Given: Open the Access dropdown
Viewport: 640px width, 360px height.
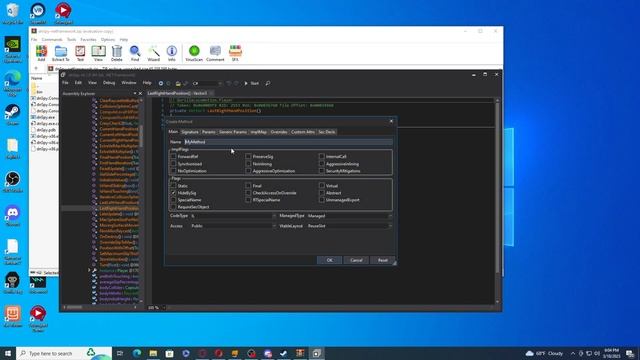Looking at the screenshot, I should tap(233, 226).
